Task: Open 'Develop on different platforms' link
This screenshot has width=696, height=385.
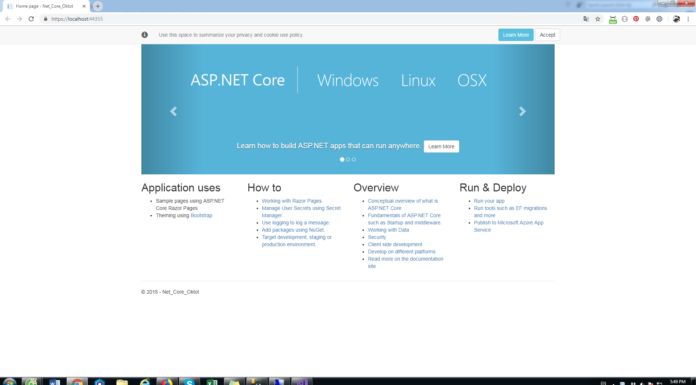Action: tap(401, 251)
